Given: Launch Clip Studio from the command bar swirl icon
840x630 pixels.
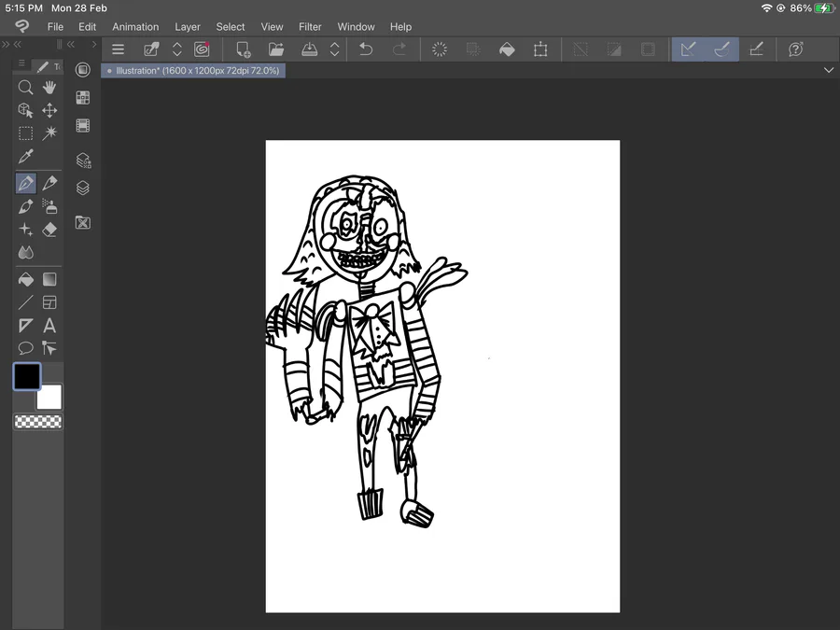Looking at the screenshot, I should [x=202, y=49].
